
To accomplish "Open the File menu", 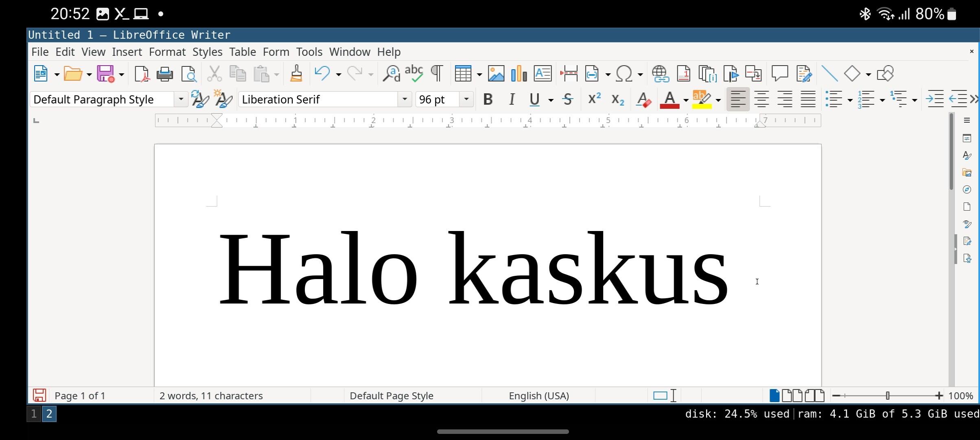I will pos(40,52).
